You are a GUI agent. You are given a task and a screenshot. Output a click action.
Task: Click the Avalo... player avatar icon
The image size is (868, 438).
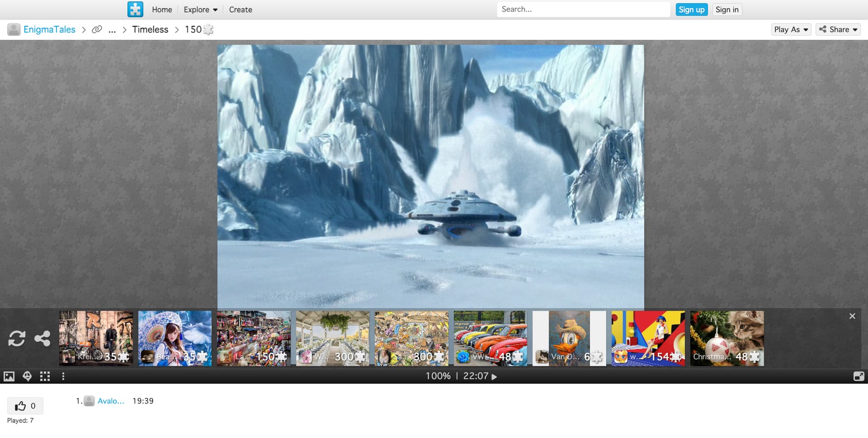pyautogui.click(x=90, y=401)
